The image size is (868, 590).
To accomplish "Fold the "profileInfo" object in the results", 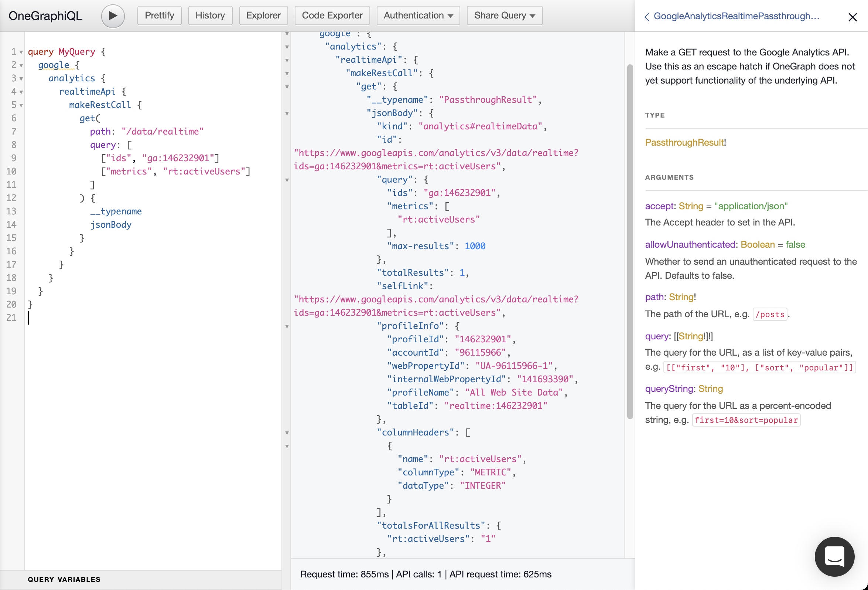I will 287,326.
